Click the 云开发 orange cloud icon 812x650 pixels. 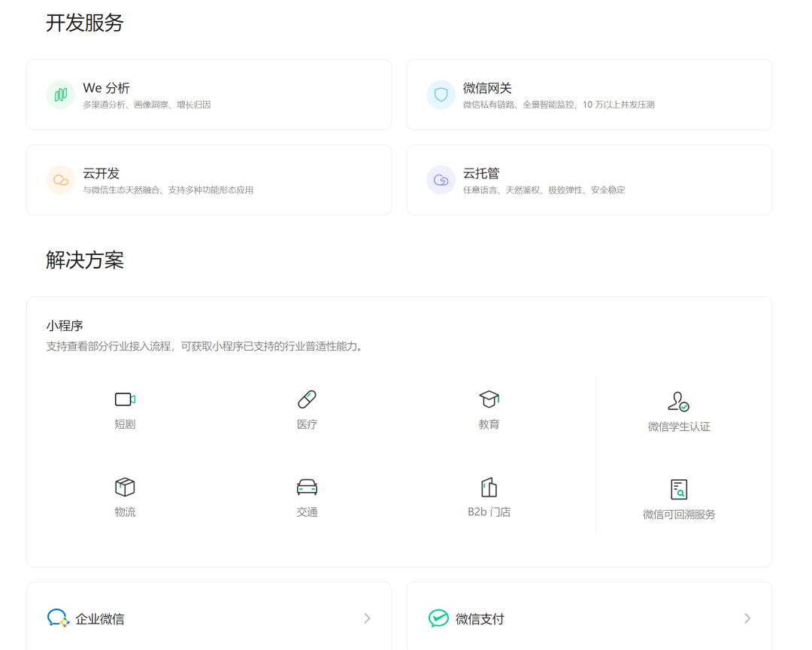click(61, 180)
